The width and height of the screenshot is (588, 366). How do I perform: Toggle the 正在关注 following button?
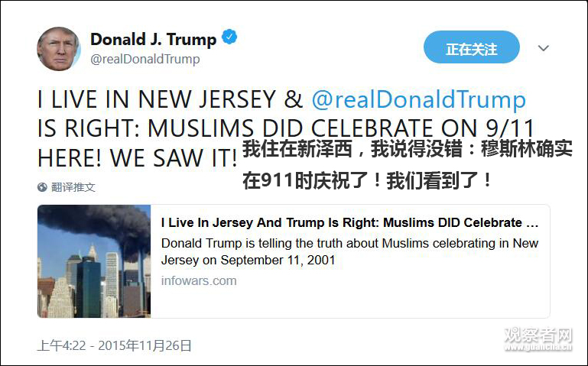click(x=471, y=47)
